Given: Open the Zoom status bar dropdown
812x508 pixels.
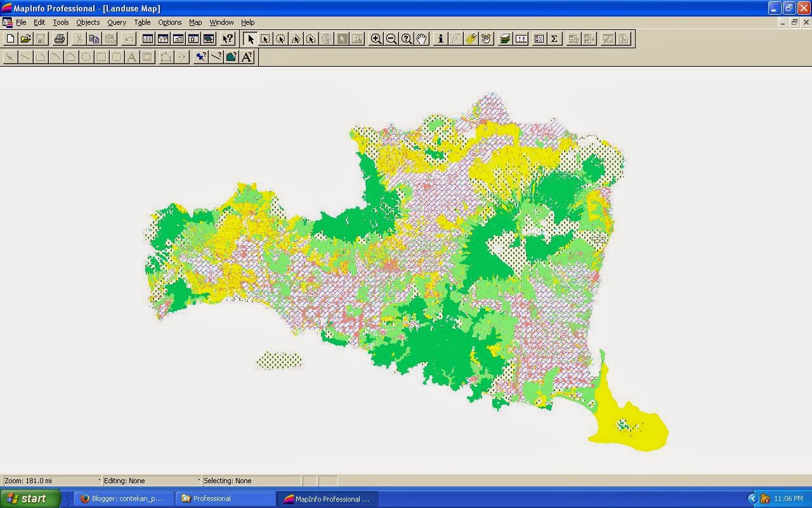Looking at the screenshot, I should pyautogui.click(x=52, y=481).
